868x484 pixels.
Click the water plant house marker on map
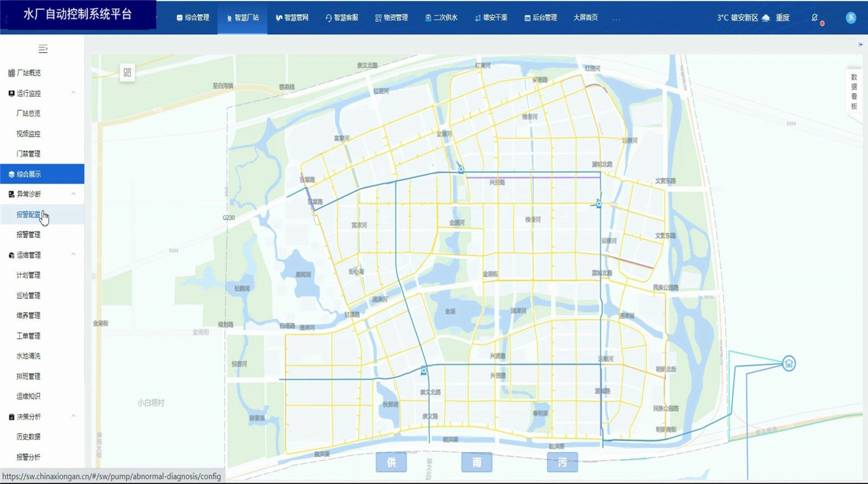click(789, 364)
